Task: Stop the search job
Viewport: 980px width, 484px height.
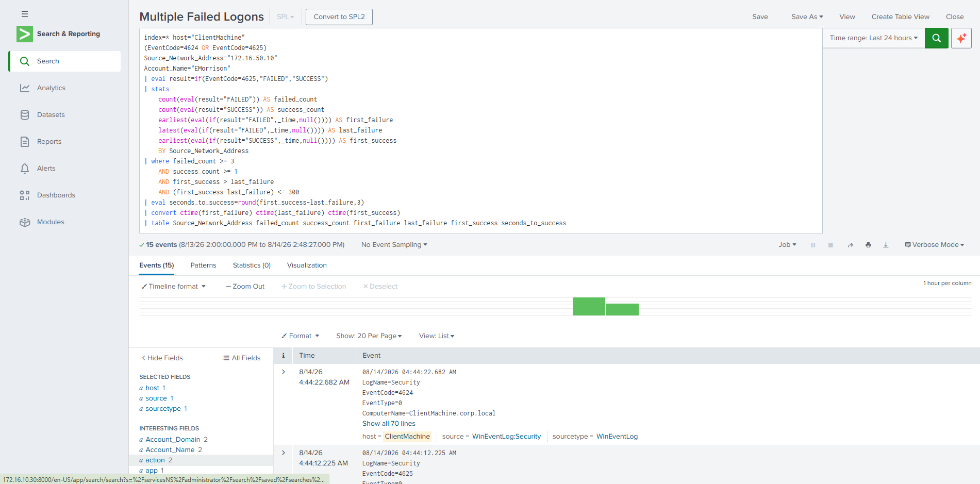Action: click(x=830, y=245)
